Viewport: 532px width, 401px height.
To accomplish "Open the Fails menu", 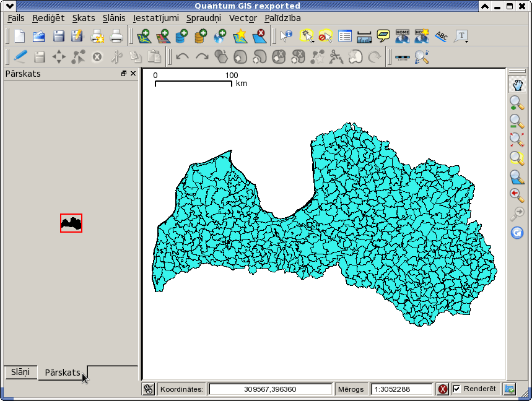I will pyautogui.click(x=16, y=18).
